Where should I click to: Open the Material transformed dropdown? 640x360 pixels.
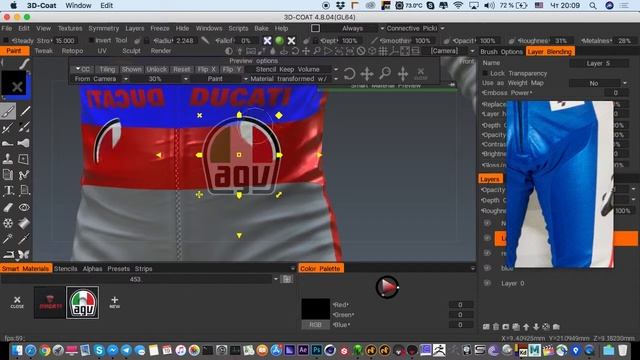[x=294, y=79]
